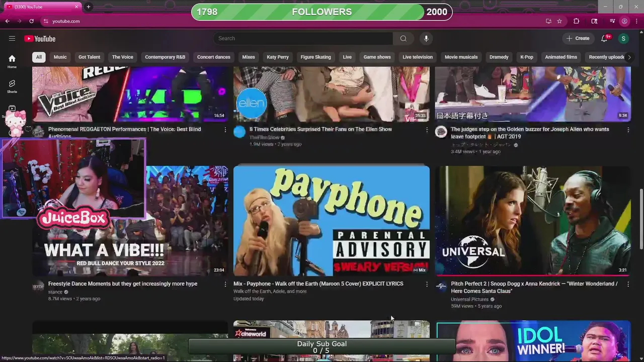Select the Live chip
This screenshot has height=362, width=644.
[x=347, y=57]
